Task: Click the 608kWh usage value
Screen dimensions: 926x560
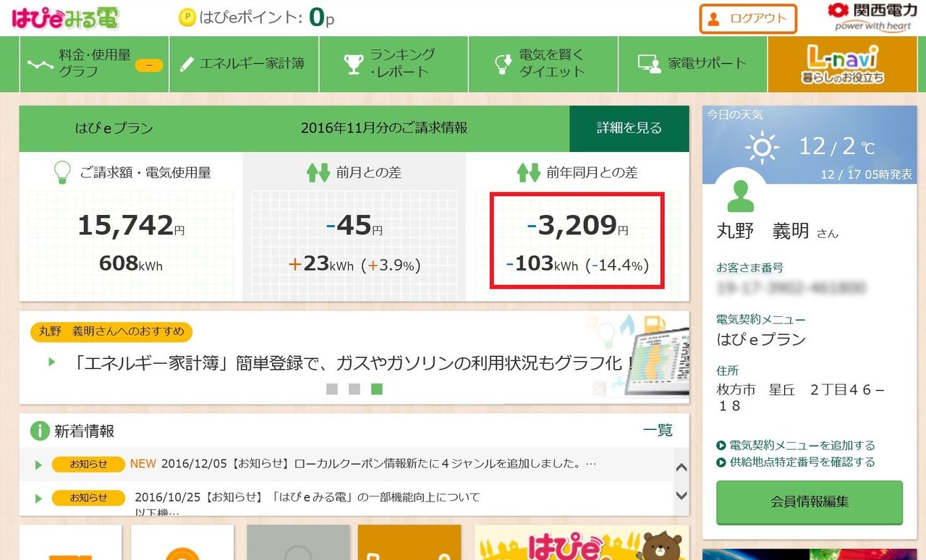Action: point(131,264)
